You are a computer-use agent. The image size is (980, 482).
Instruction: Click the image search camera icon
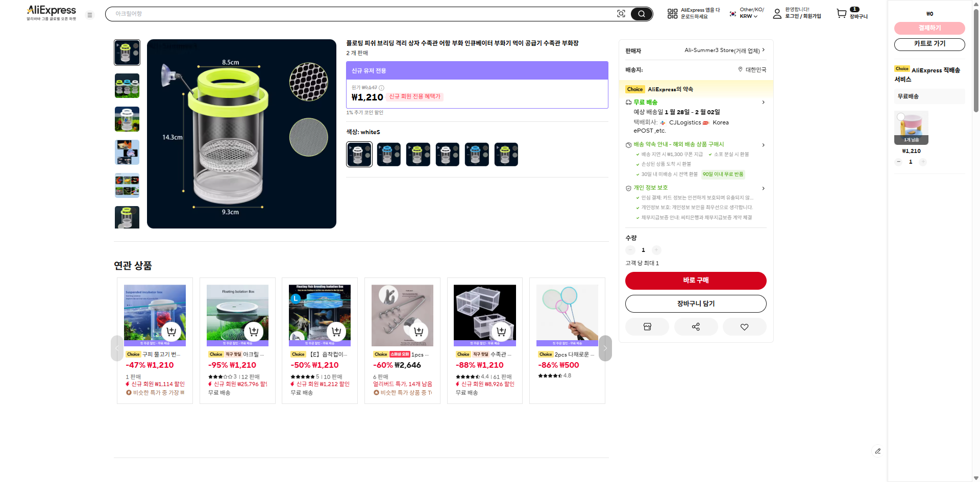pos(621,14)
